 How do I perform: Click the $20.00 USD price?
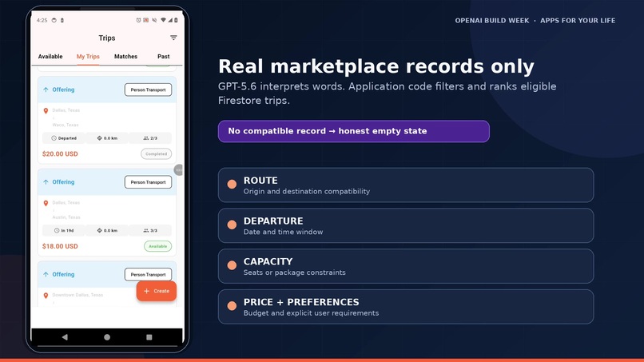click(60, 153)
